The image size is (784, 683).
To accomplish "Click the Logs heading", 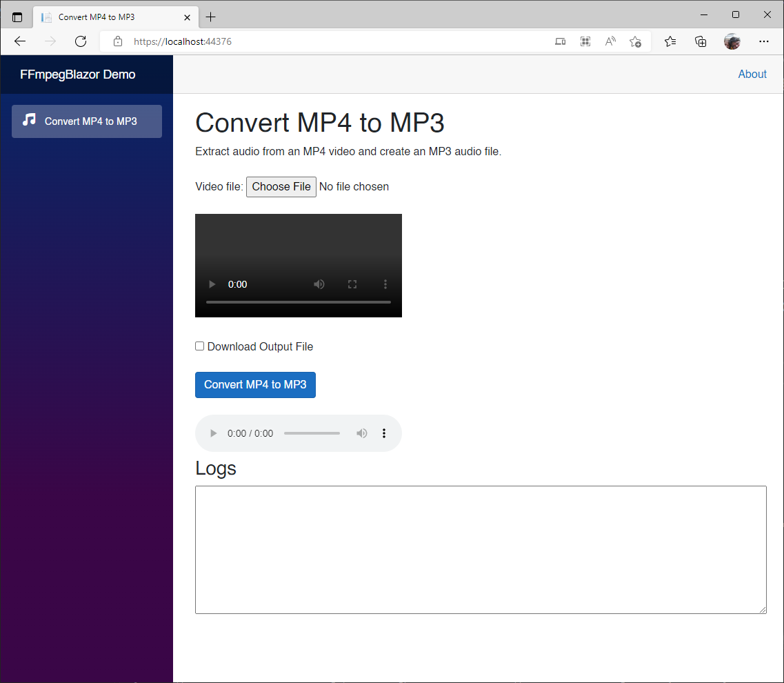I will click(216, 468).
